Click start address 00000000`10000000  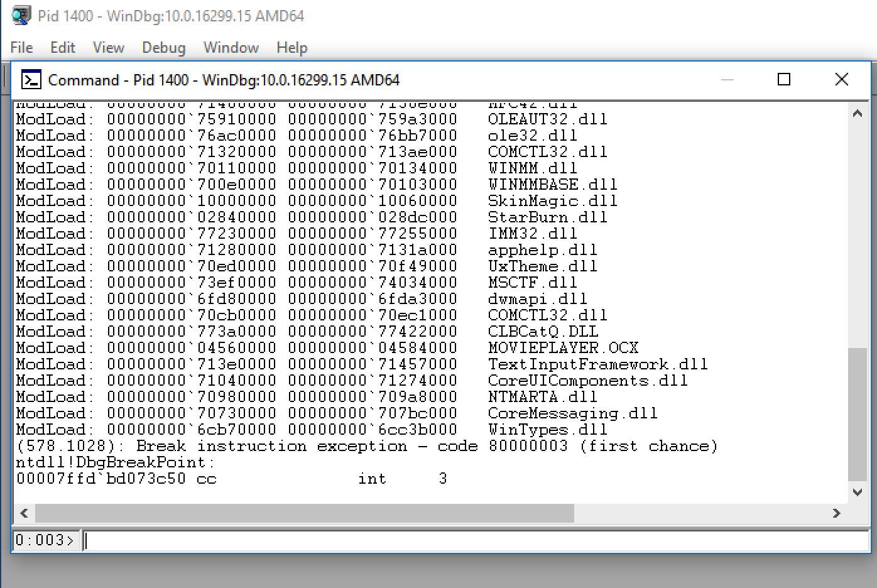(191, 201)
